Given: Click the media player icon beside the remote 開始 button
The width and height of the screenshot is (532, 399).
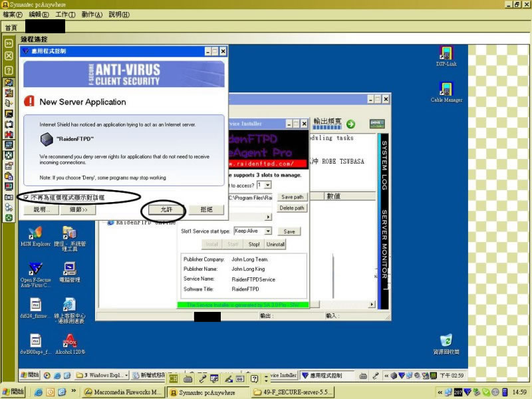Looking at the screenshot, I should tap(47, 375).
